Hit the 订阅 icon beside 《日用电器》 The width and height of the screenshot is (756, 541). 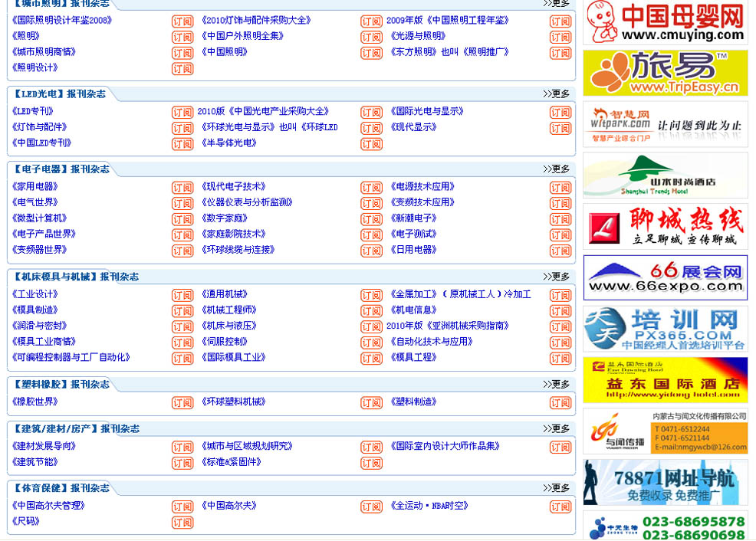tap(560, 251)
